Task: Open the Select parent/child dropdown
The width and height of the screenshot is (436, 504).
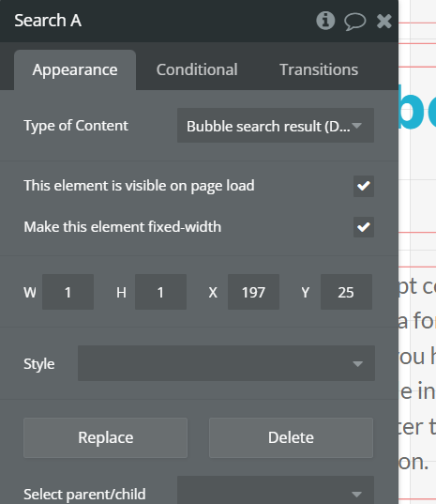Action: [276, 490]
